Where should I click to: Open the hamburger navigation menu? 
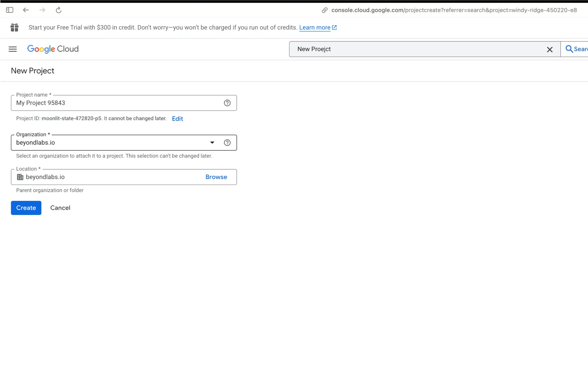coord(13,49)
